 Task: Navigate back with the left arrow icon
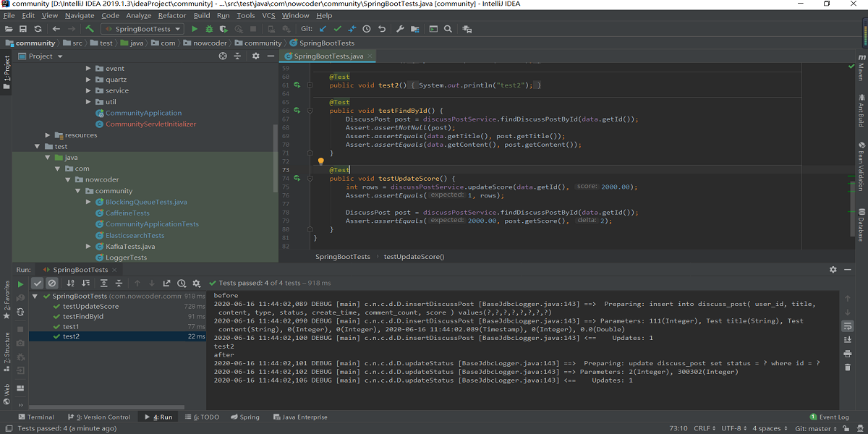[56, 29]
